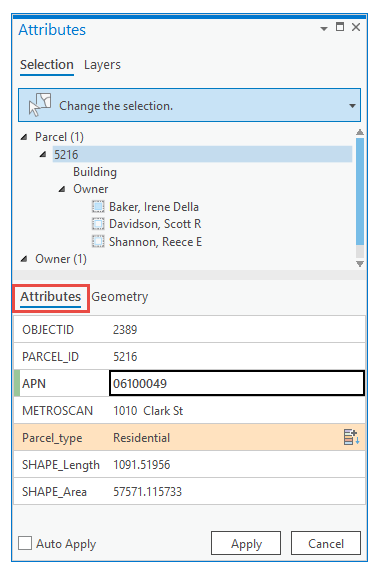Click the Baker, Irene Della record icon
The height and width of the screenshot is (572, 380).
(x=98, y=207)
